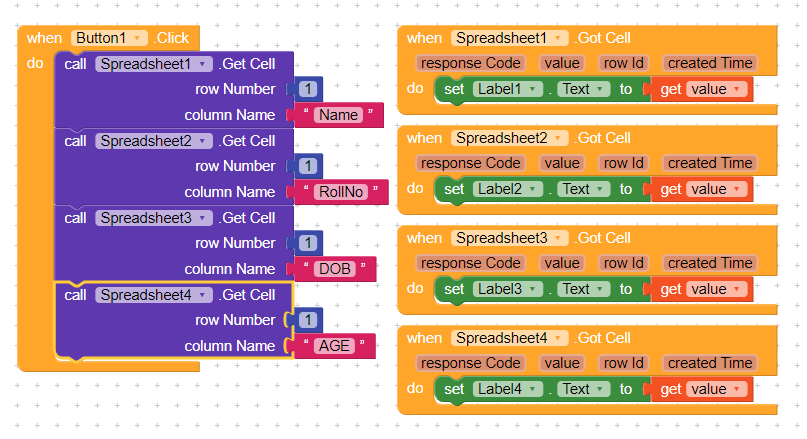Open Text property dropdown in Label1 block

coord(583,89)
